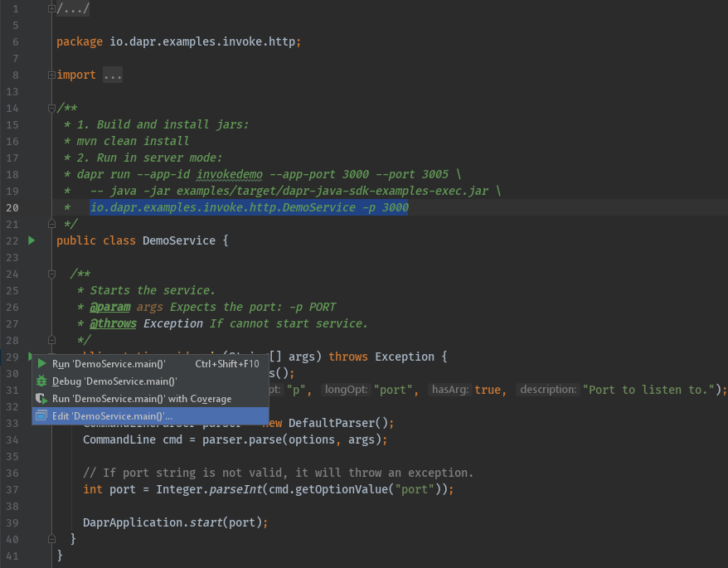Click the green play icon next to the Run entry
The height and width of the screenshot is (568, 728).
coord(41,364)
